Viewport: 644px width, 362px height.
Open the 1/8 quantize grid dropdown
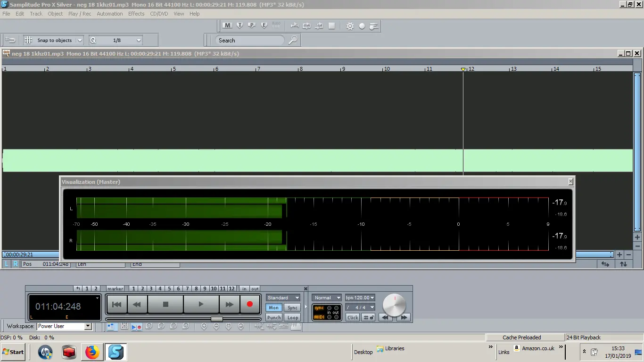point(139,41)
